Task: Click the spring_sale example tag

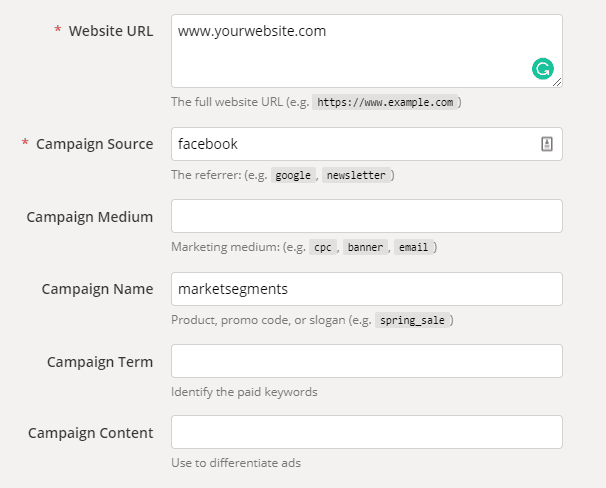Action: tap(412, 320)
